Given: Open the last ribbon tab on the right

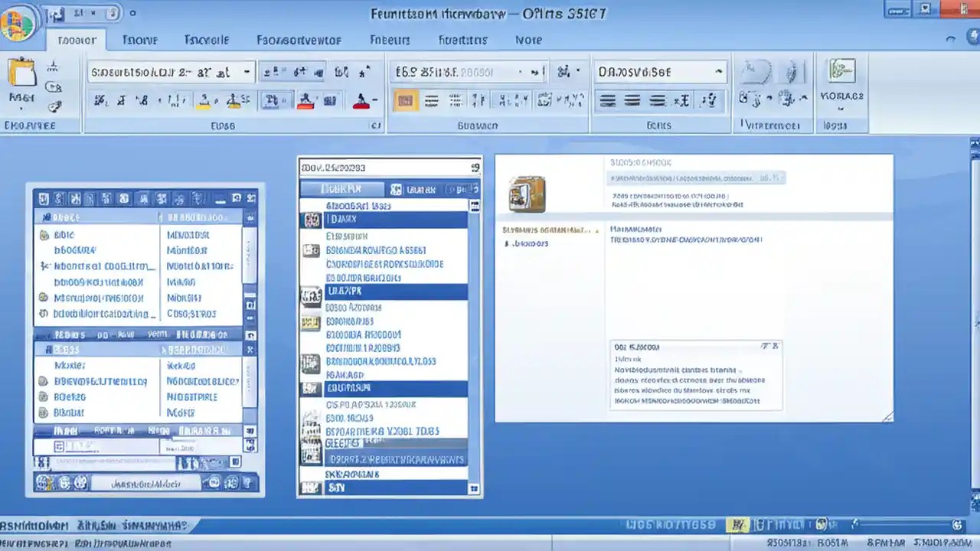Looking at the screenshot, I should (x=528, y=40).
